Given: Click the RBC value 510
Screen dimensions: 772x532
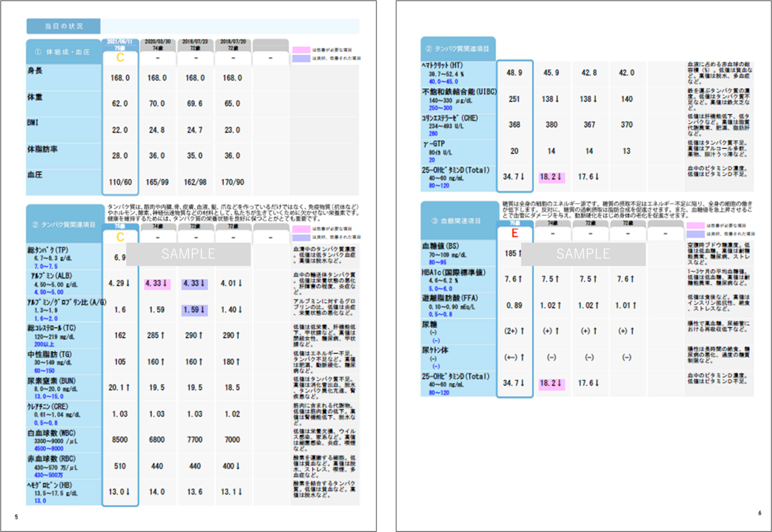Looking at the screenshot, I should [120, 466].
